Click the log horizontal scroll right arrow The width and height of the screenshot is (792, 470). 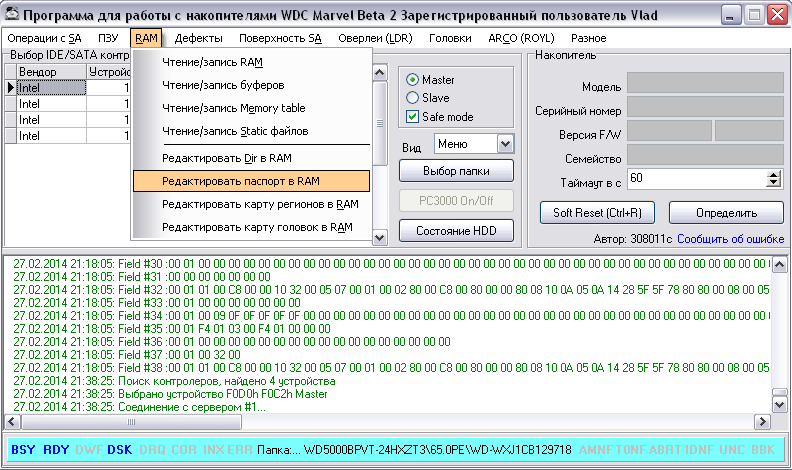pos(762,422)
